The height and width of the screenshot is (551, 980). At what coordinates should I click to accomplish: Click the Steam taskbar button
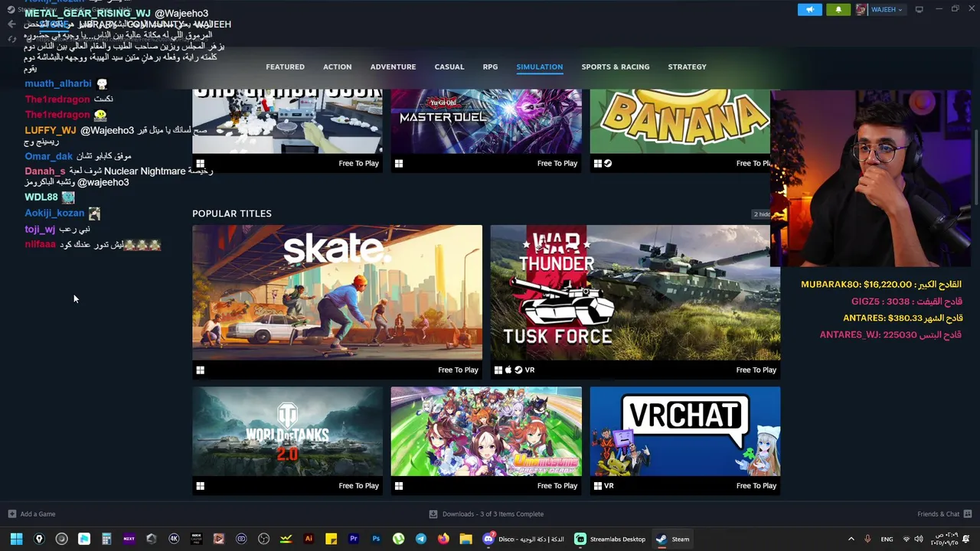click(673, 539)
